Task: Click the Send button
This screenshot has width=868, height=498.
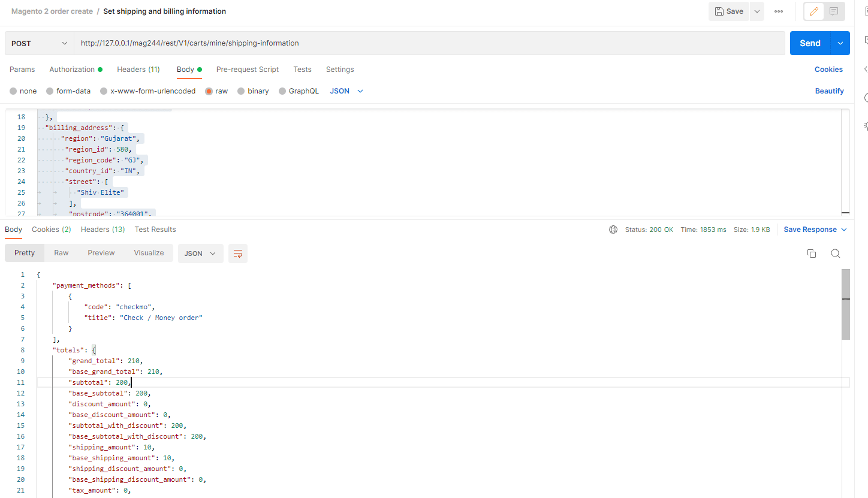Action: (810, 43)
